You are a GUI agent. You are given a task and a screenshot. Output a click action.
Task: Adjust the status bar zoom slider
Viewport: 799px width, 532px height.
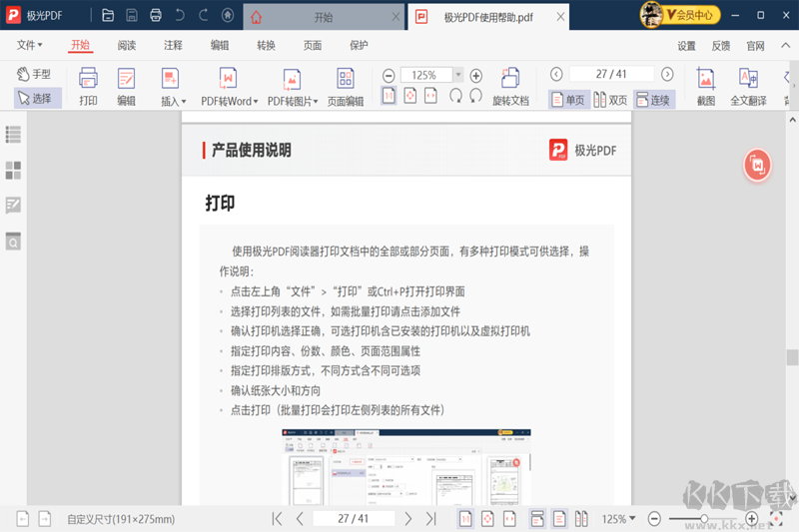point(704,519)
